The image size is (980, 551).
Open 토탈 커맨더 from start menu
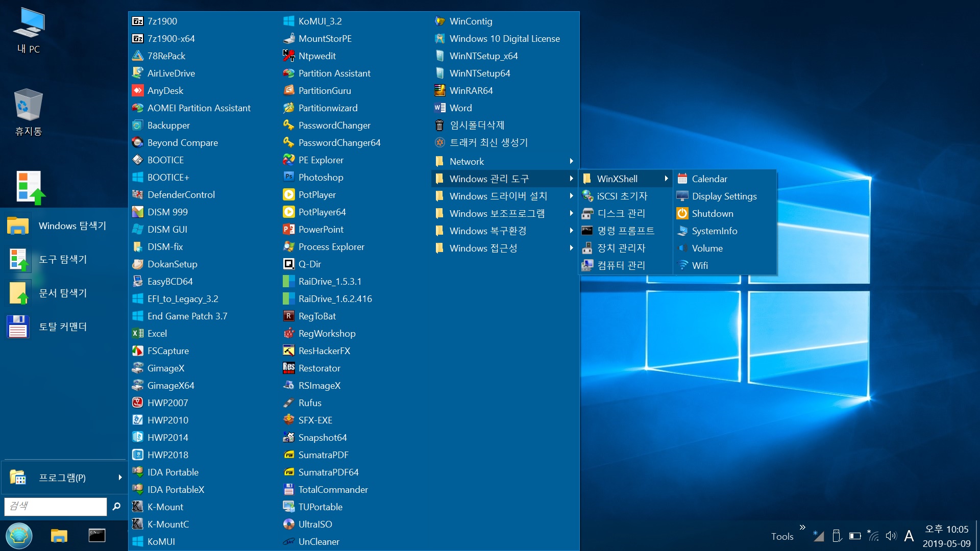pyautogui.click(x=64, y=327)
